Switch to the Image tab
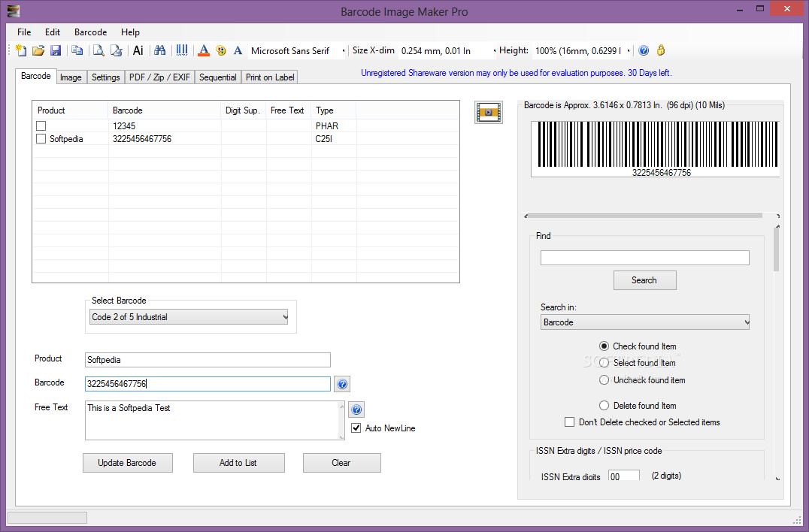This screenshot has width=809, height=532. (71, 77)
